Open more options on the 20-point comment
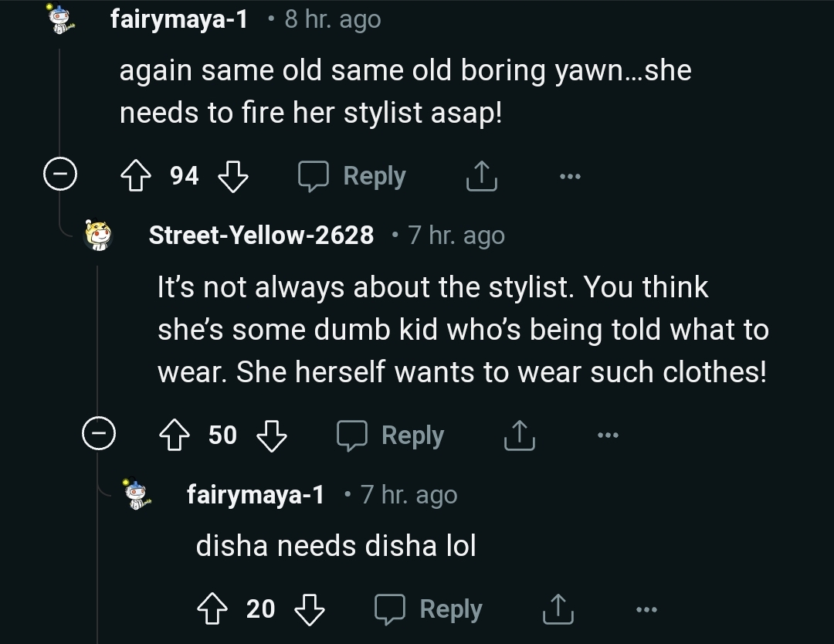The width and height of the screenshot is (834, 644). tap(646, 608)
